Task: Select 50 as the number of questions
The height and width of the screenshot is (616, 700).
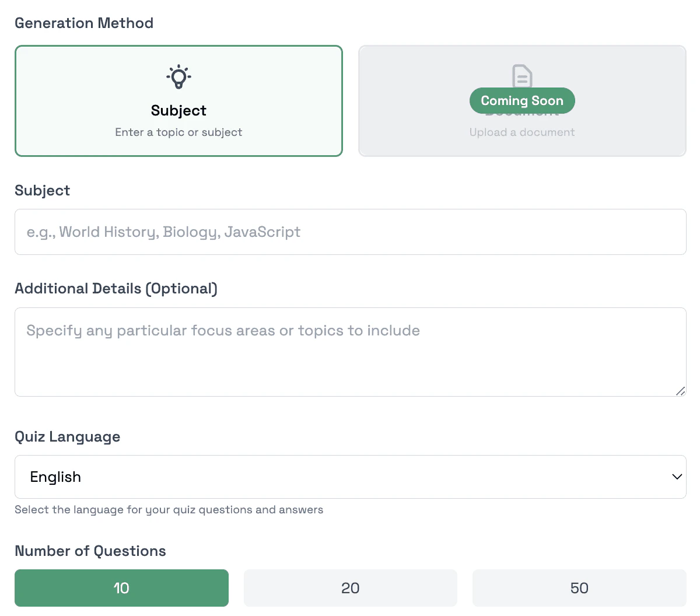Action: click(579, 588)
